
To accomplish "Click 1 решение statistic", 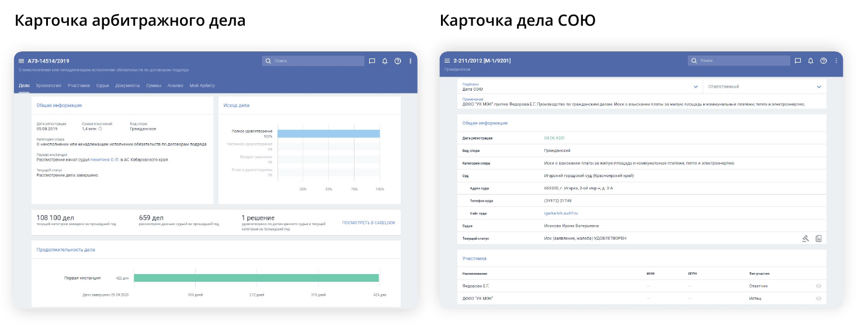I will (258, 218).
